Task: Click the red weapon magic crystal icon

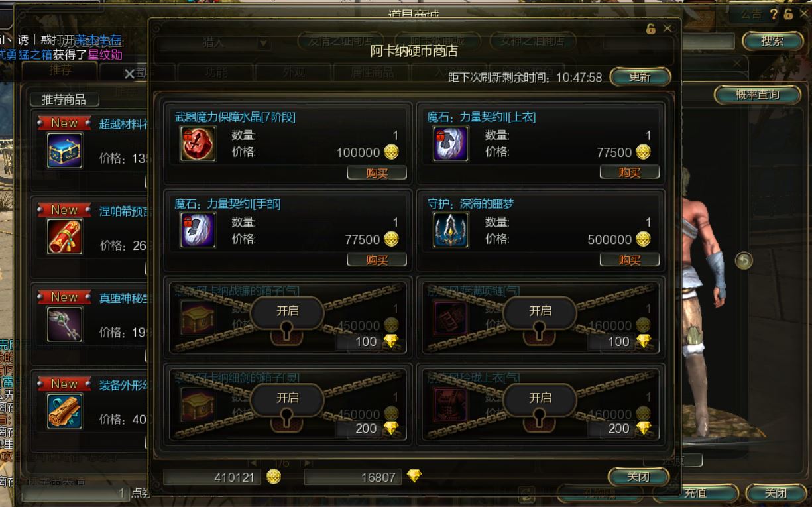Action: click(198, 143)
